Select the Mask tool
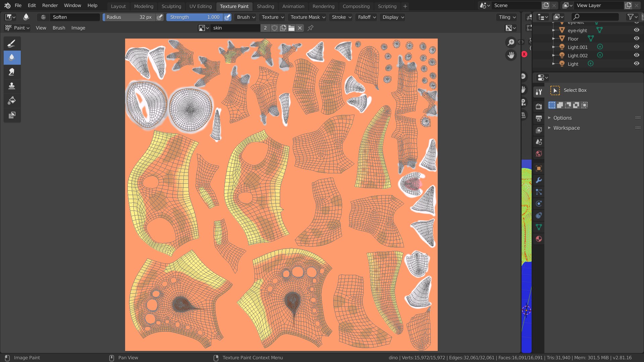 (12, 115)
